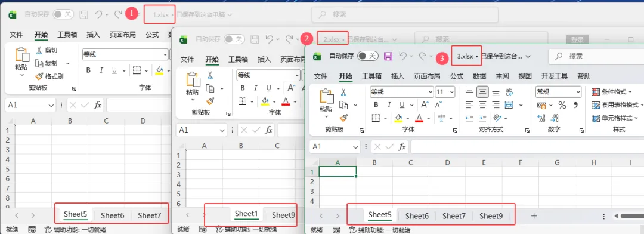644x234 pixels.
Task: Open the 开发工具 tab in 3.xlsx window
Action: [x=555, y=76]
